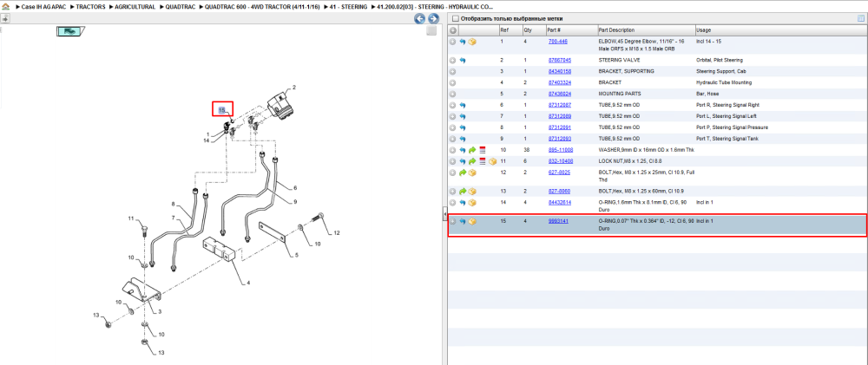Sort by the 'Usage' column header
This screenshot has width=868, height=365.
tap(781, 30)
